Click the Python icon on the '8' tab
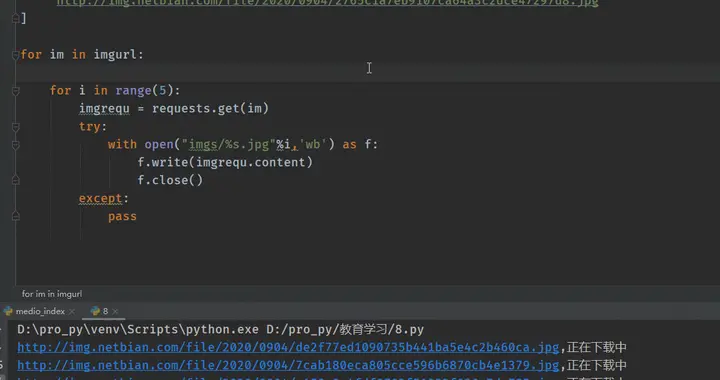Viewport: 720px width, 380px height. 95,311
